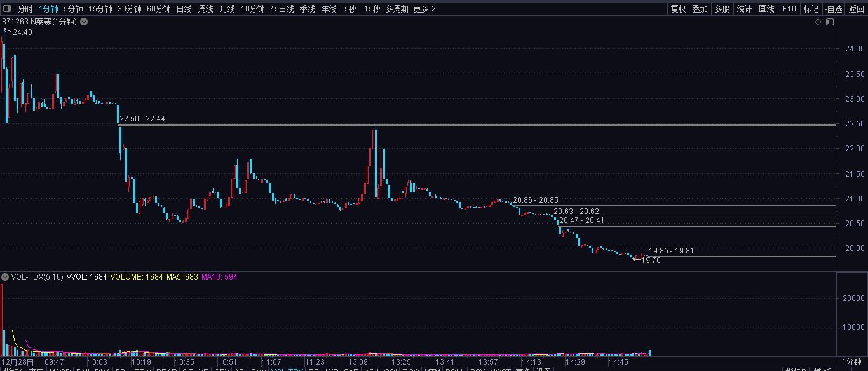Select the 20.47 - 20.41 gap label
The image size is (868, 371).
581,220
